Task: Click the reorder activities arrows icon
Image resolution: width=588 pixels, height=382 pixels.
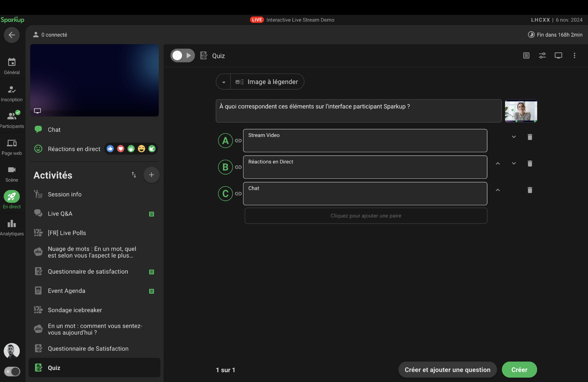Action: [x=134, y=175]
